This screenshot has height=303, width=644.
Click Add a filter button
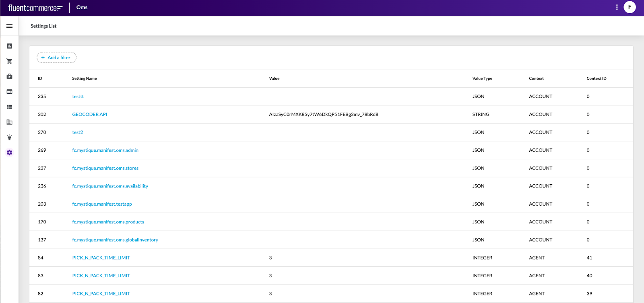pyautogui.click(x=56, y=58)
